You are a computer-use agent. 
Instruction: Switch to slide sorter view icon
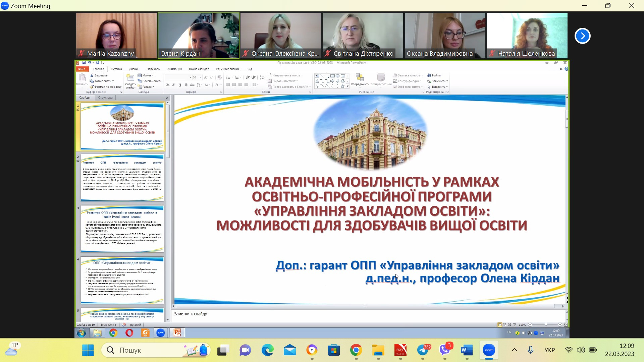point(504,325)
